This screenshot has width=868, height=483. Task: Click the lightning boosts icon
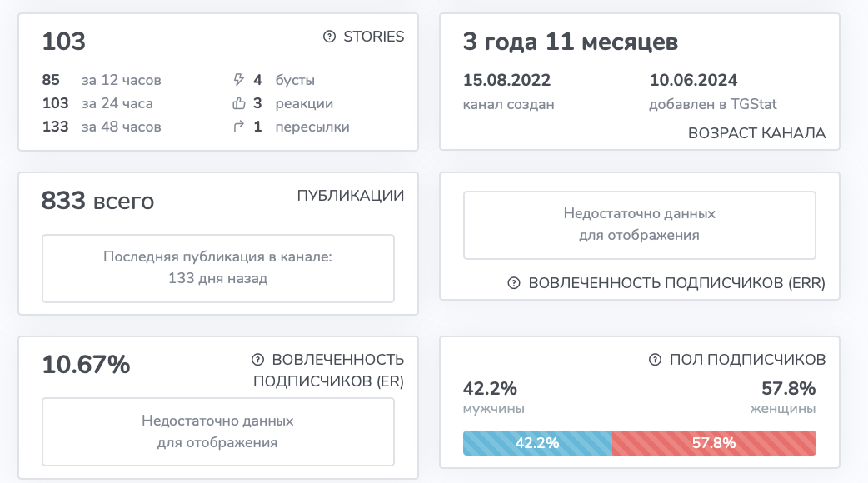coord(238,80)
